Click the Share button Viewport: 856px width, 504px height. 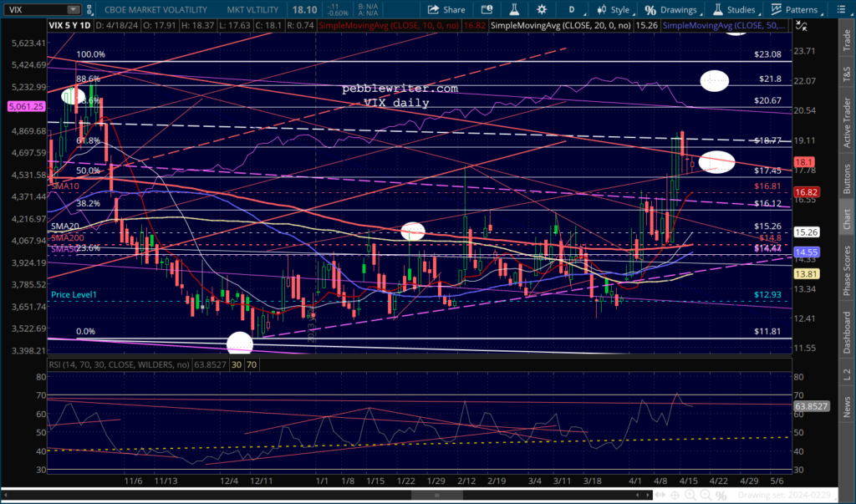coord(447,10)
